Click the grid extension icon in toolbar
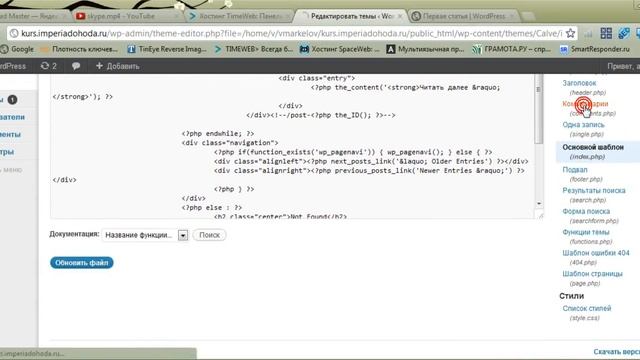This screenshot has width=640, height=360. pos(606,33)
